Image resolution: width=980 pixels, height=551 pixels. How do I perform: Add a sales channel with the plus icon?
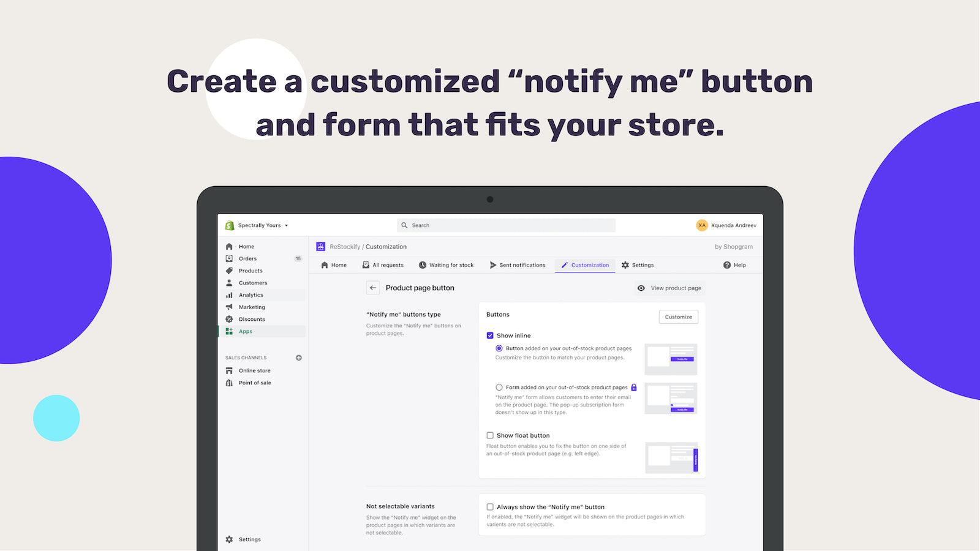pyautogui.click(x=299, y=358)
